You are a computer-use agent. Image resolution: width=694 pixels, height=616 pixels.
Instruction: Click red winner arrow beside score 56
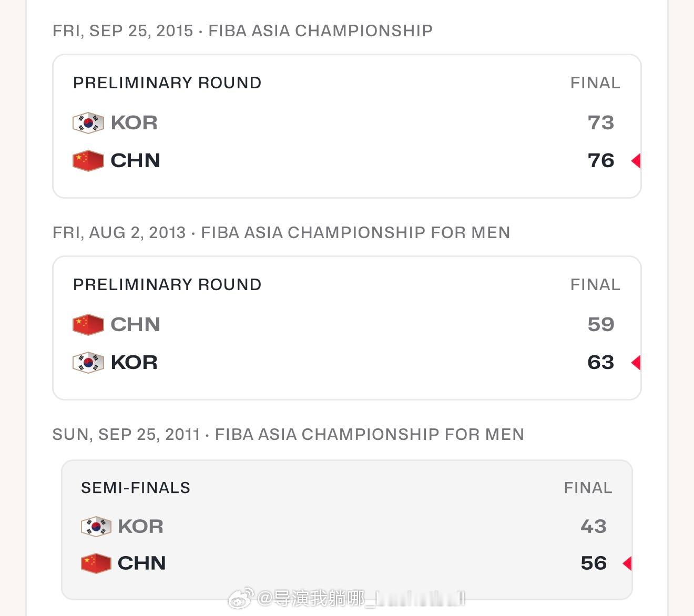627,563
